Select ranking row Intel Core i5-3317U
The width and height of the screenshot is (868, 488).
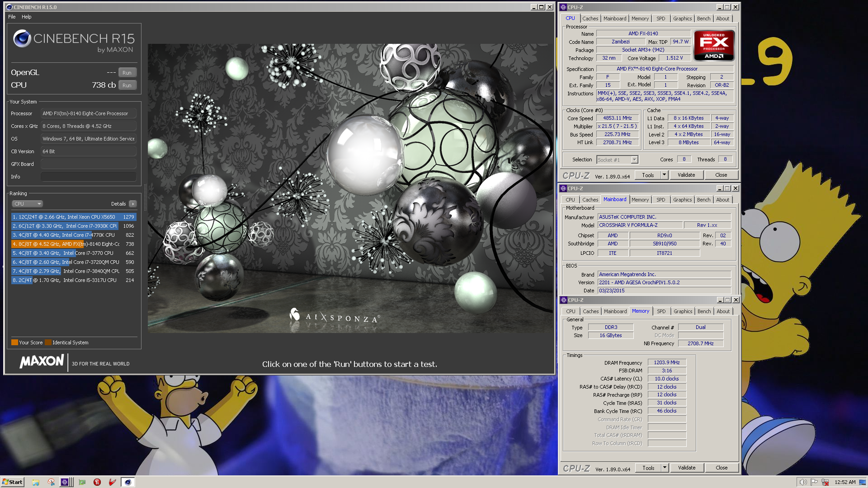[x=73, y=280]
